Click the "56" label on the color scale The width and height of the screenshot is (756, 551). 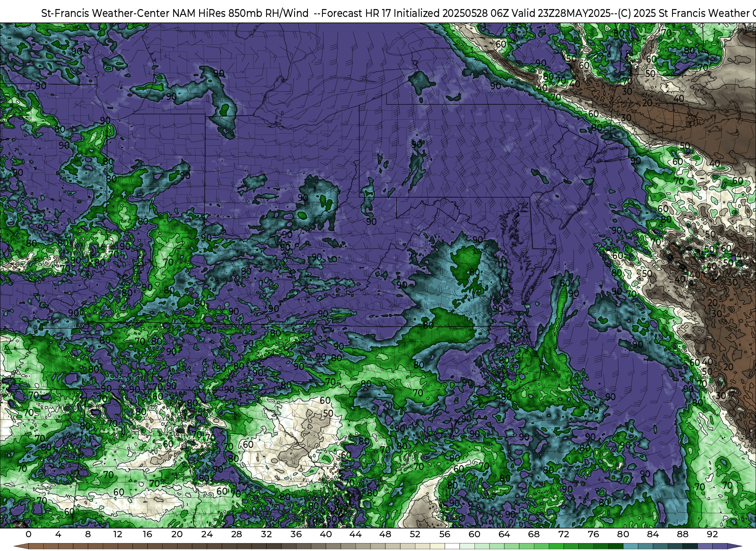[x=445, y=534]
